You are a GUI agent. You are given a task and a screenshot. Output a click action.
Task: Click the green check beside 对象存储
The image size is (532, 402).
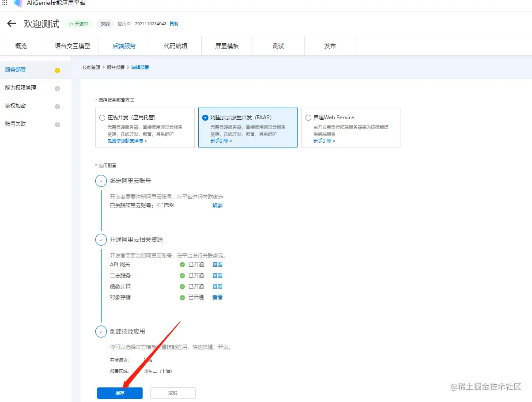pos(182,298)
